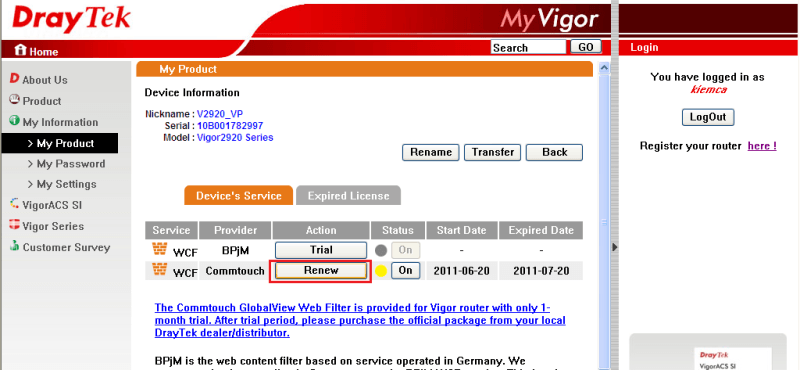The height and width of the screenshot is (370, 800).
Task: Click the VigorACS SI colorful icon
Action: pyautogui.click(x=14, y=204)
